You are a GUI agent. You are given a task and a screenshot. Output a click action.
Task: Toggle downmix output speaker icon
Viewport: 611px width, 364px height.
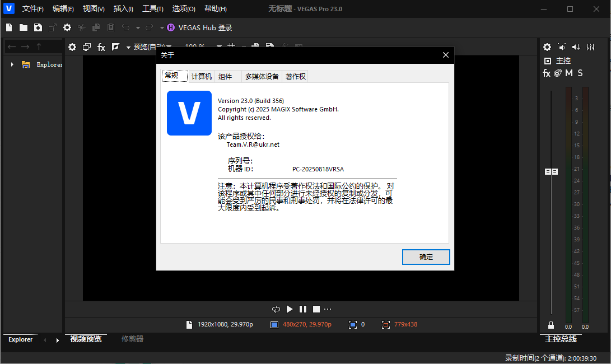click(562, 47)
